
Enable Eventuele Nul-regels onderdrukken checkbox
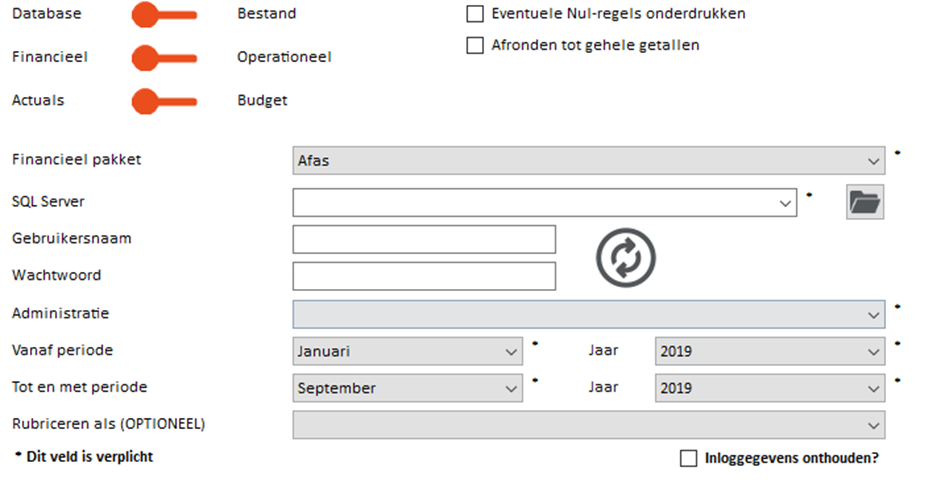(x=475, y=14)
